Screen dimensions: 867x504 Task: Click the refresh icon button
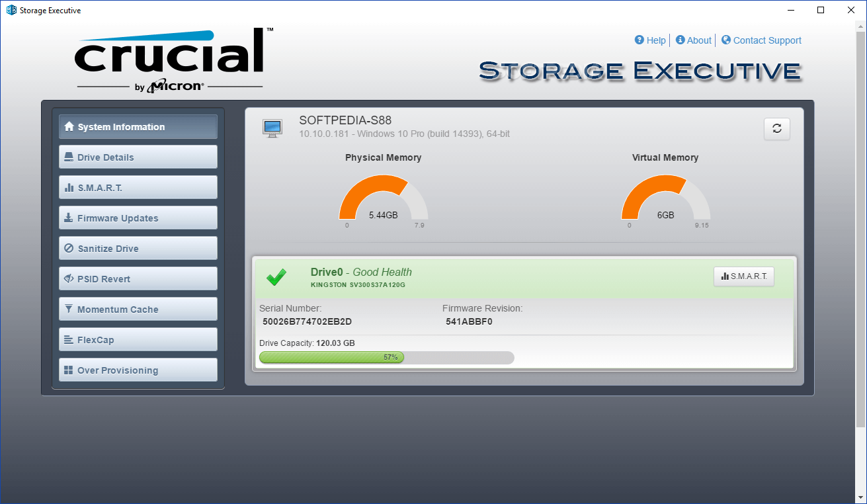[777, 129]
